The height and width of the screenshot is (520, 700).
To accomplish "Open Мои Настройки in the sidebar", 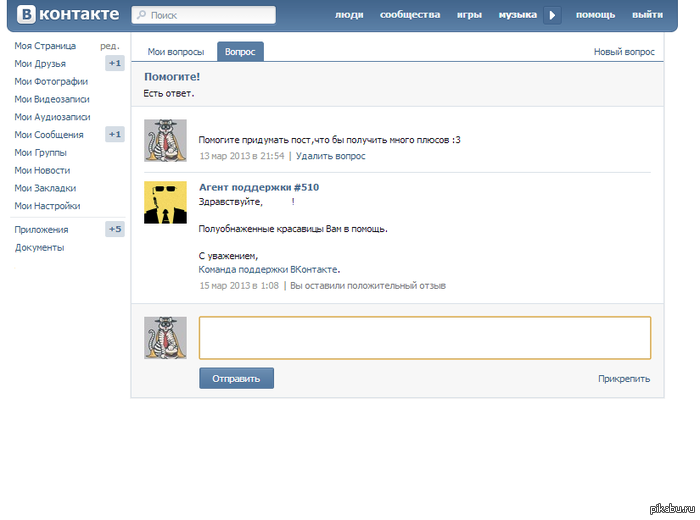I will click(x=47, y=206).
